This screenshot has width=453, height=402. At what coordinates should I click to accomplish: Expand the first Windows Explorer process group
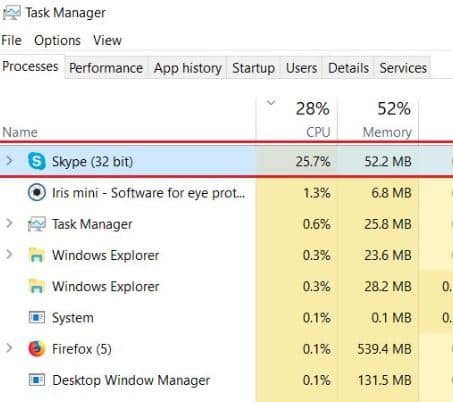pos(9,255)
